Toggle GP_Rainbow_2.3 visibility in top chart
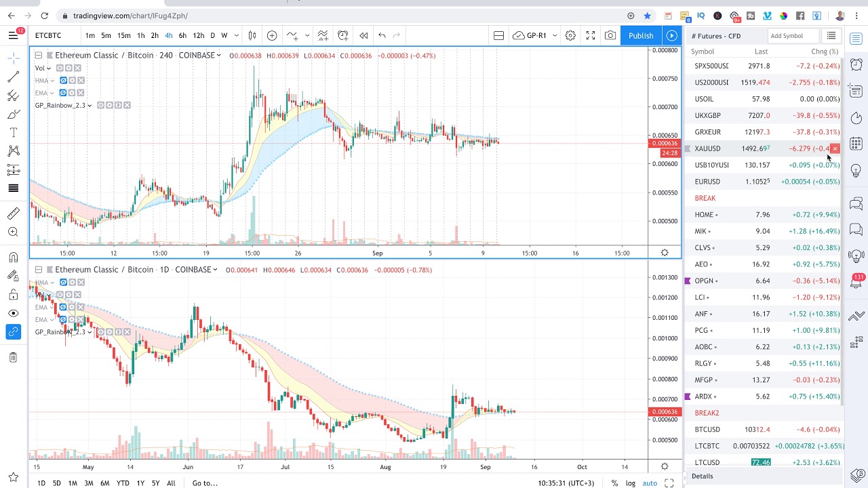This screenshot has width=868, height=488. (100, 105)
